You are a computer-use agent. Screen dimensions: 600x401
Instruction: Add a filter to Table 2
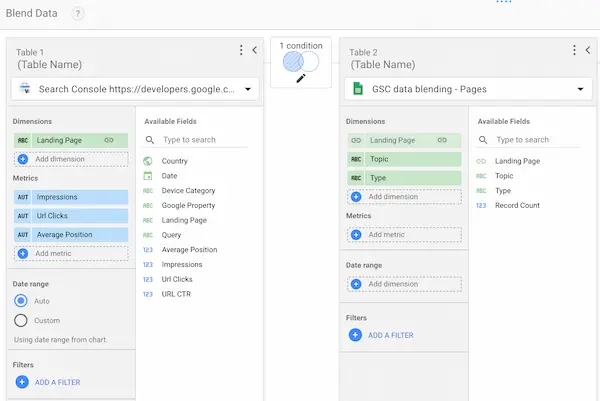pos(382,335)
